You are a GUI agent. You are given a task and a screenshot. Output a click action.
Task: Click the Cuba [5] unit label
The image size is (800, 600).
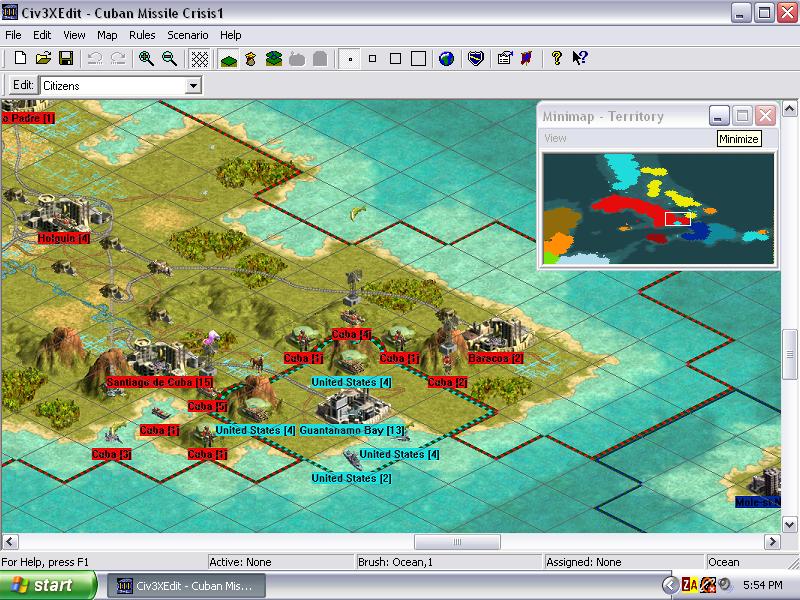coord(207,406)
